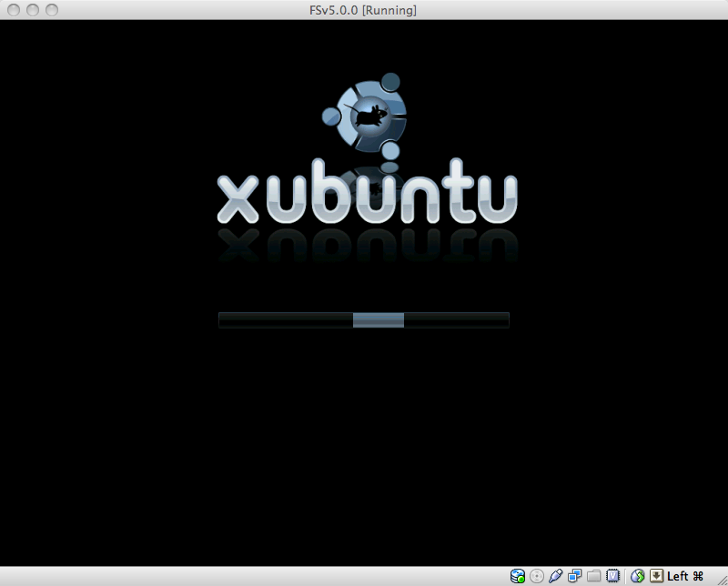The height and width of the screenshot is (586, 728).
Task: Click the Xubuntu boot progress bar
Action: (273, 319)
